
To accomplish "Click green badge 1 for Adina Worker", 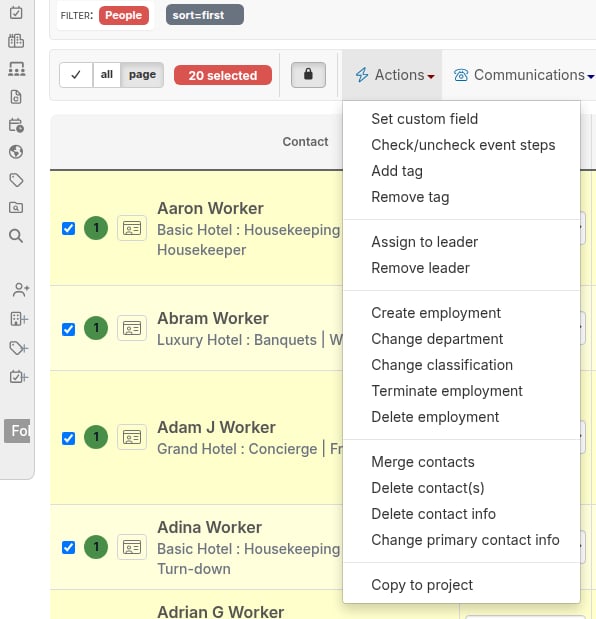I will [x=96, y=547].
